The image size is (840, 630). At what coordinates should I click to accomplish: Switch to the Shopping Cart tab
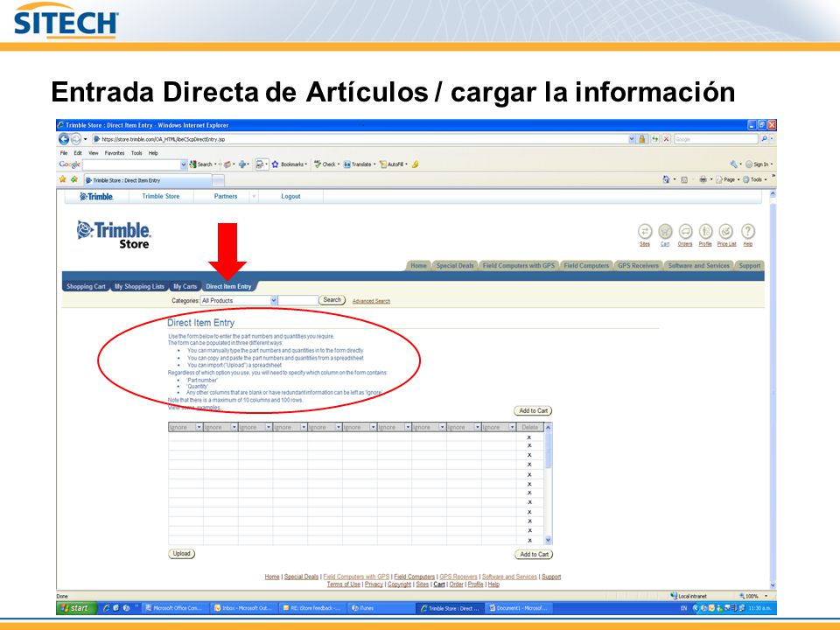point(86,287)
